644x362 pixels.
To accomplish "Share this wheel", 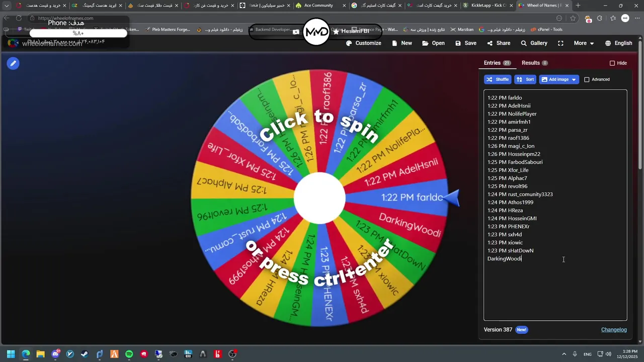I will pyautogui.click(x=499, y=43).
